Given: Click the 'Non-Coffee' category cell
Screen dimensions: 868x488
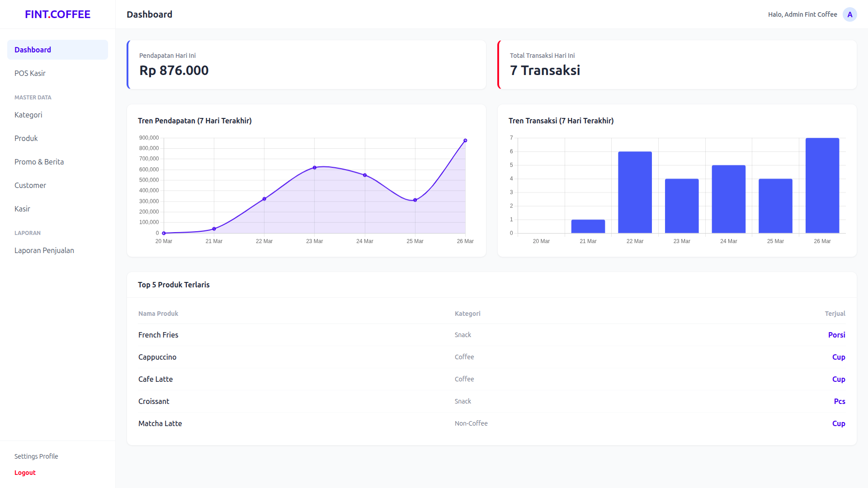Looking at the screenshot, I should tap(471, 423).
